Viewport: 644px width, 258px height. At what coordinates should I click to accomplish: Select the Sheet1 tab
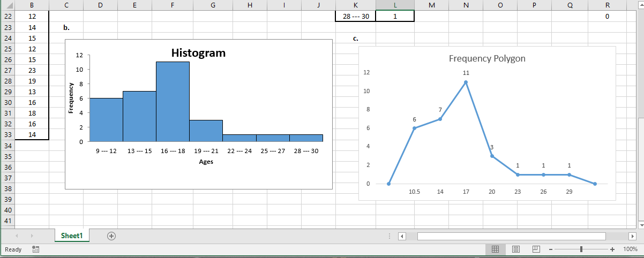(72, 236)
